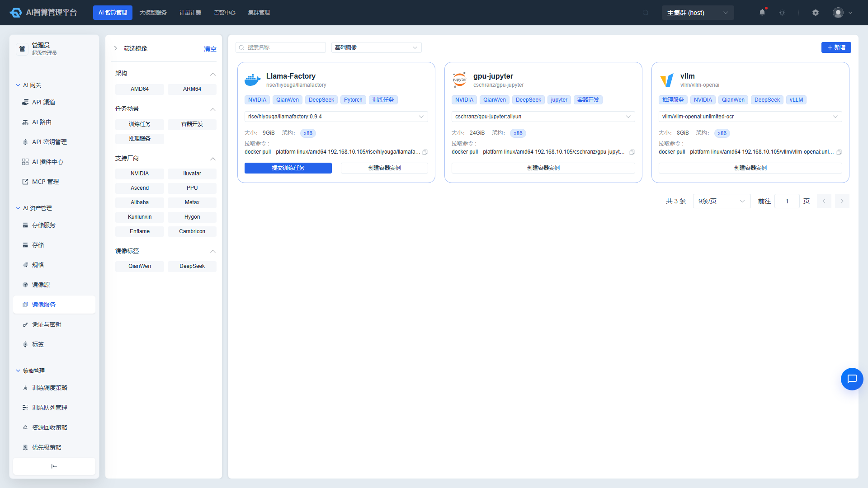Copy the Llama-Factory docker pull command
Image resolution: width=868 pixels, height=488 pixels.
pyautogui.click(x=425, y=152)
